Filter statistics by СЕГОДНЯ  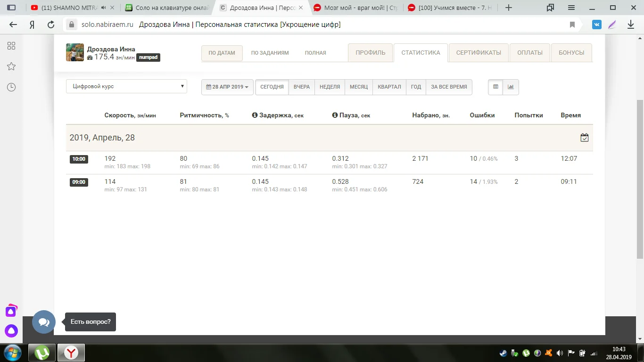272,87
